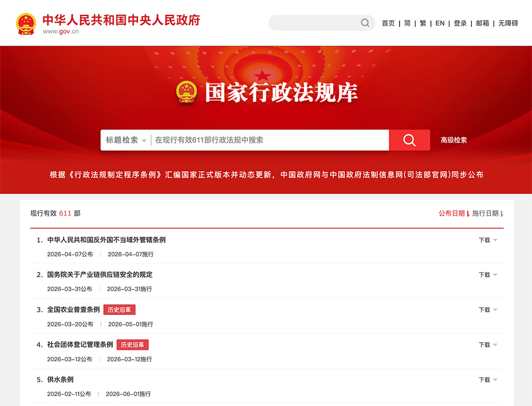
Task: Expand 下载 for 反外国不当域外管辖条例 row
Action: 488,240
